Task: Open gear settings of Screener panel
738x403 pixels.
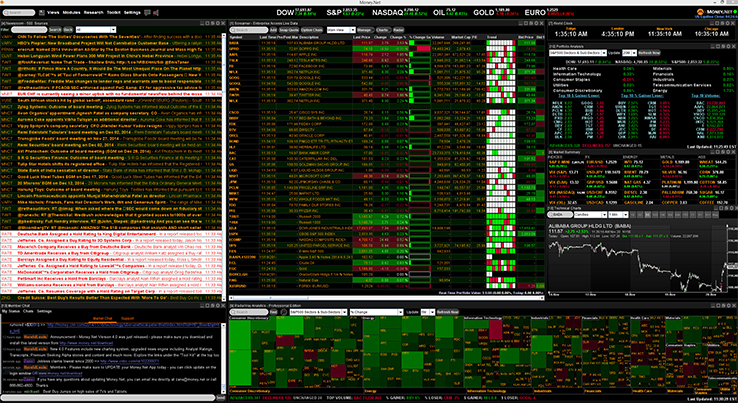Action: point(536,23)
